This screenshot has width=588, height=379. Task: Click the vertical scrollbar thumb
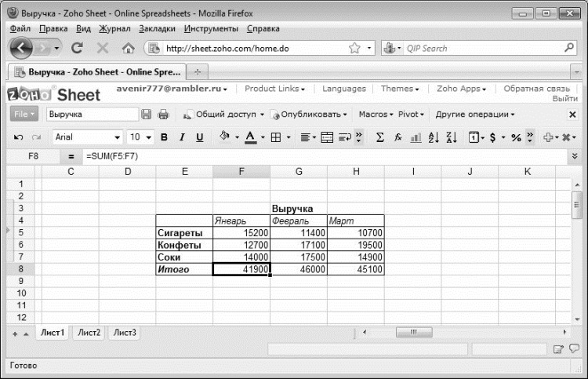pyautogui.click(x=576, y=205)
